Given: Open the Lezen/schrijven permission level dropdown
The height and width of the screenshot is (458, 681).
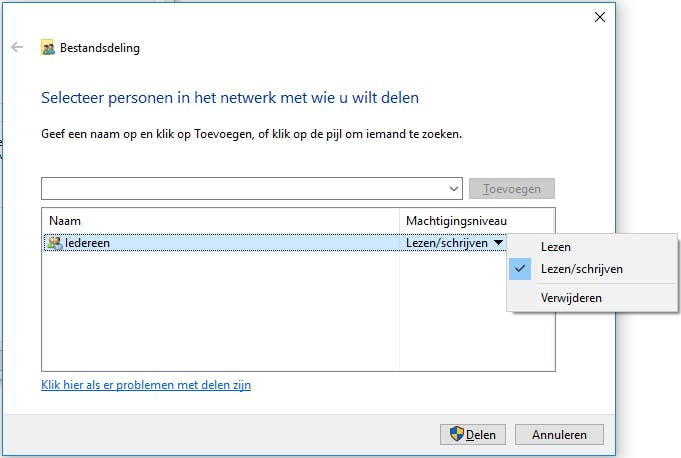Looking at the screenshot, I should tap(498, 242).
